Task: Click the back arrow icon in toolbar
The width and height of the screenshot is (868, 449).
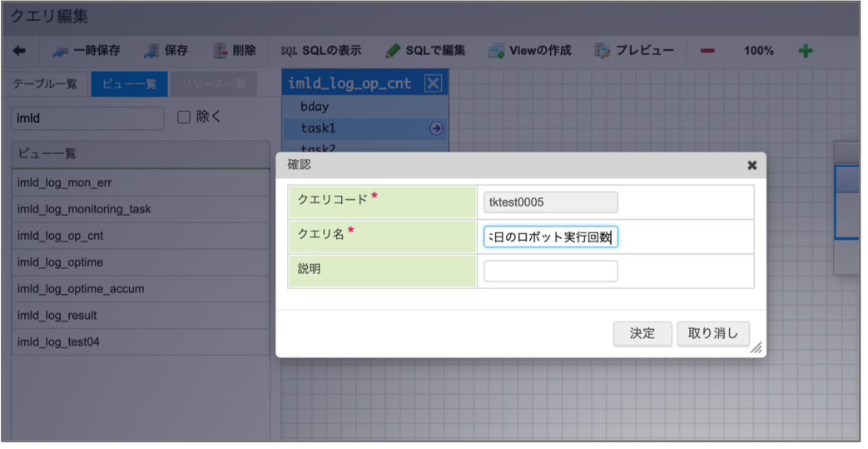Action: (x=20, y=51)
